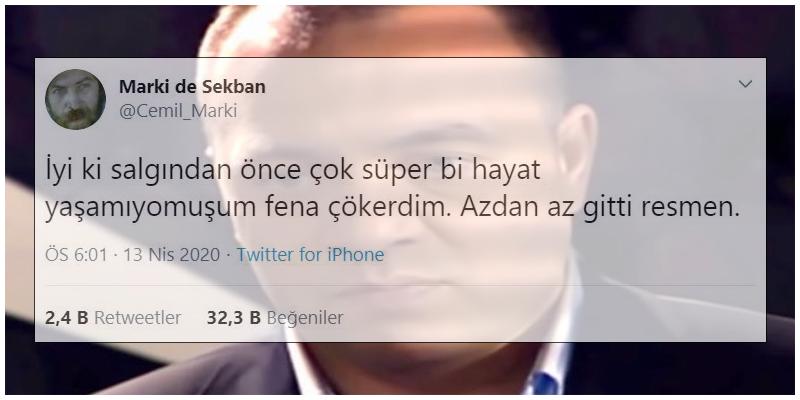
Task: Open the Twitter for iPhone source link
Action: pyautogui.click(x=310, y=255)
